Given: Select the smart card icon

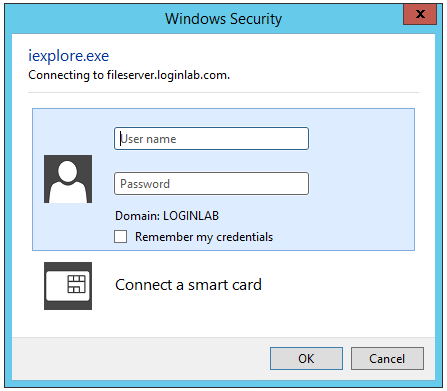Looking at the screenshot, I should (x=68, y=286).
